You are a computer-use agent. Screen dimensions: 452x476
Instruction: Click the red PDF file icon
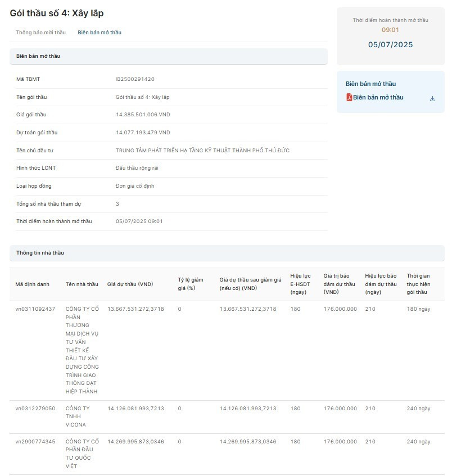point(349,97)
